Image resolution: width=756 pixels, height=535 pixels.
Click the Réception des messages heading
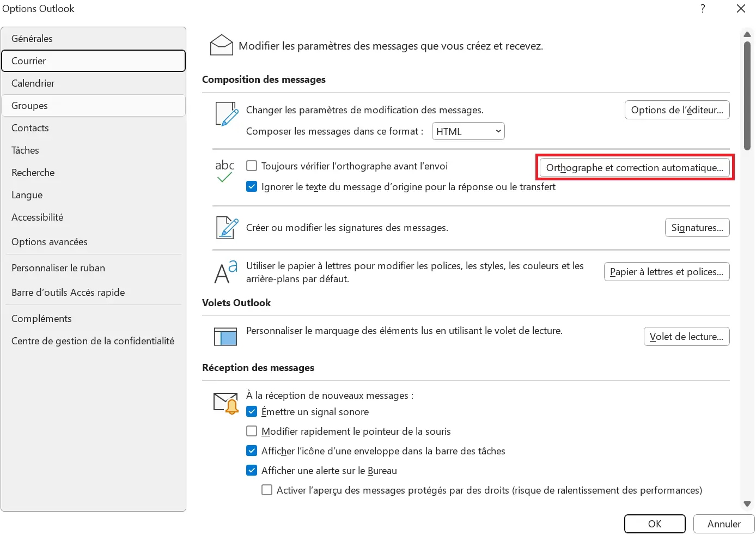coord(258,368)
